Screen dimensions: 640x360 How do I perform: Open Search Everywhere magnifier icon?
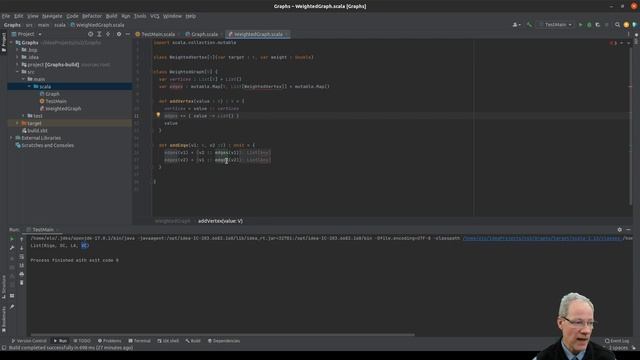pos(617,25)
